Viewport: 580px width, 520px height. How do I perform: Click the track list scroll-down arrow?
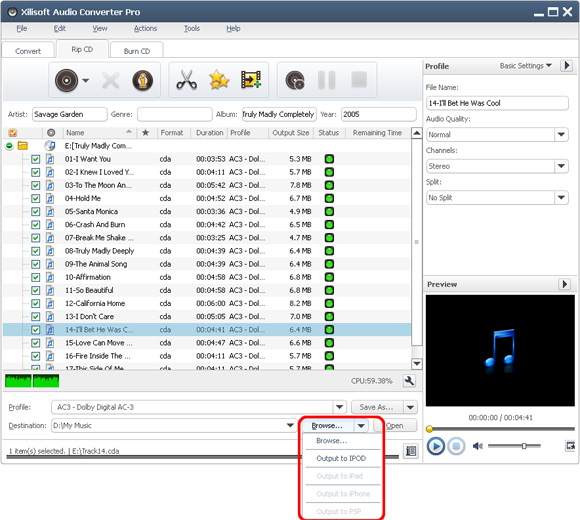pos(417,364)
